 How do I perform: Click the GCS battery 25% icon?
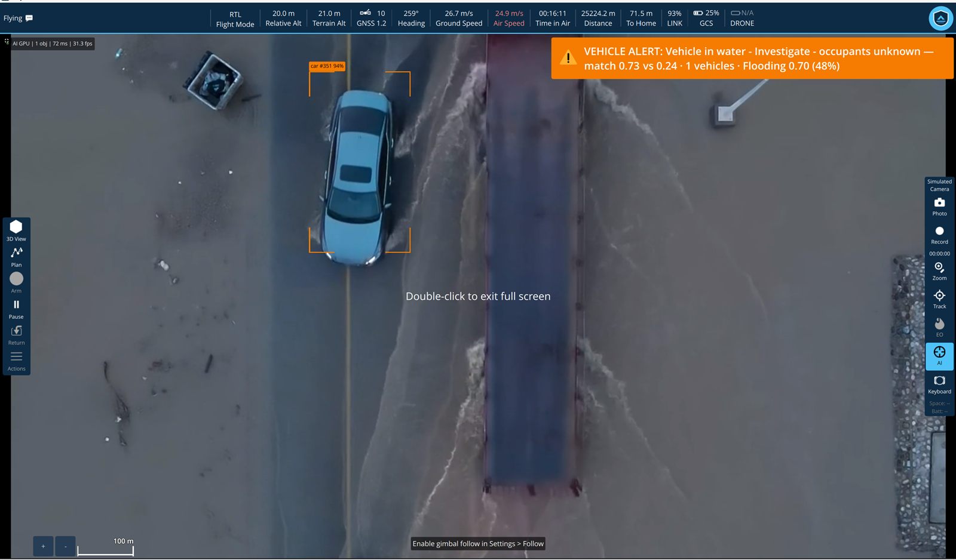[697, 13]
